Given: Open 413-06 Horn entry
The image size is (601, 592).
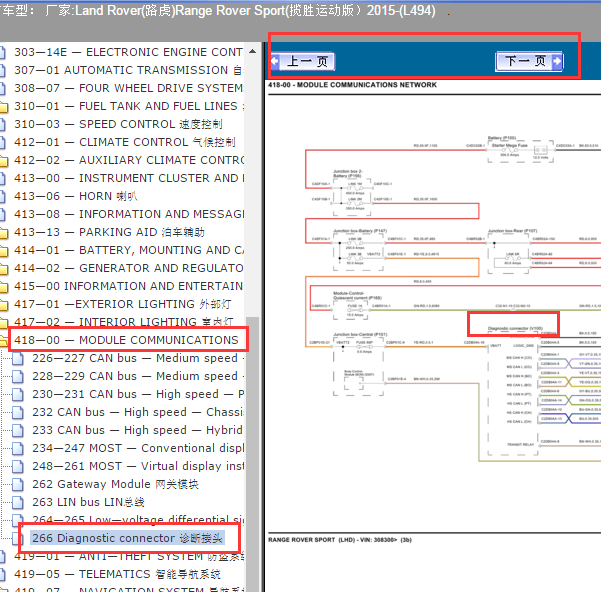Looking at the screenshot, I should [76, 196].
